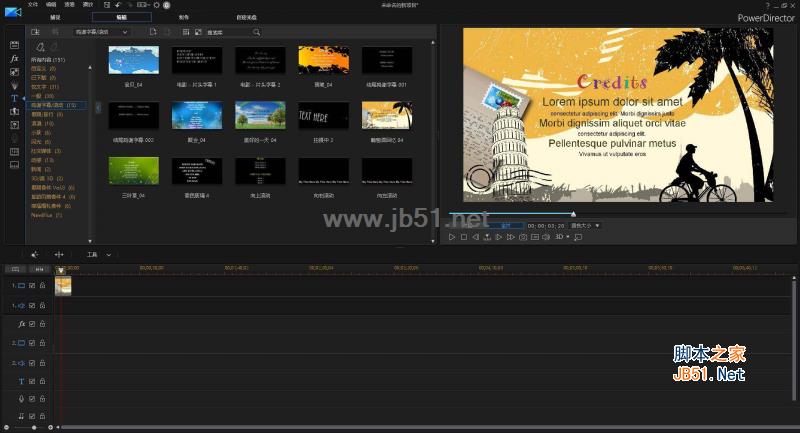Open the title category dropdown in library toolbar
Viewport: 800px width, 433px height.
coord(101,32)
